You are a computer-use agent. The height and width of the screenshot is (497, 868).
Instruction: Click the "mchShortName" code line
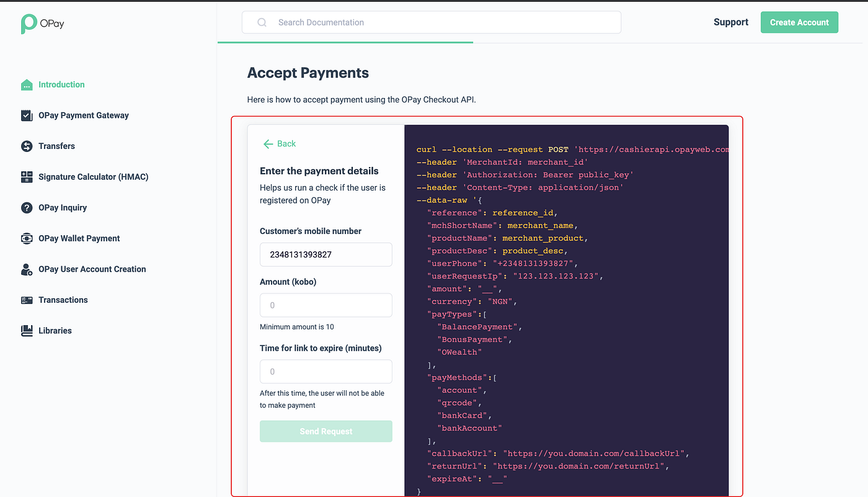502,225
